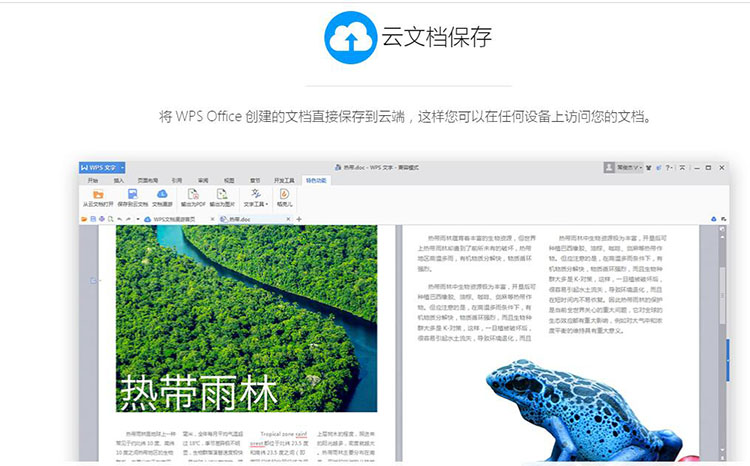
Task: Switch to the 插入 ribbon tab
Action: tap(119, 180)
